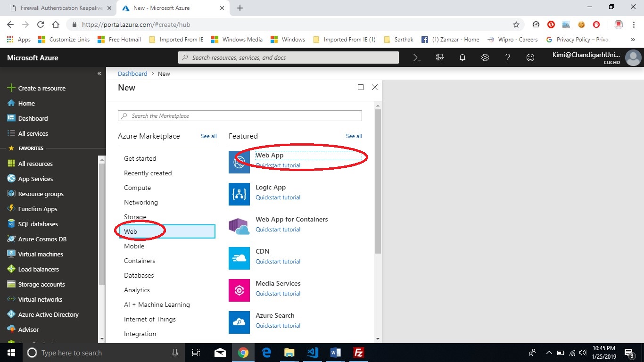
Task: Click the Search the Marketplace field
Action: coord(240,115)
